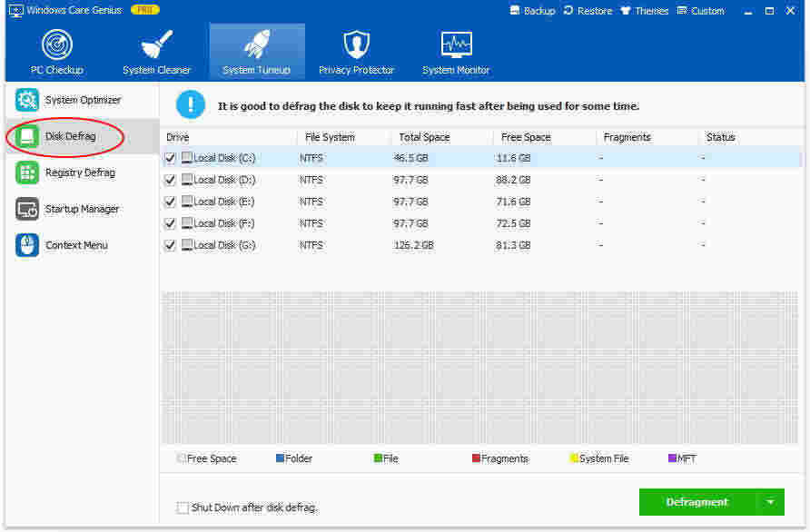Click the 46.5 GB total space cell

[x=410, y=158]
